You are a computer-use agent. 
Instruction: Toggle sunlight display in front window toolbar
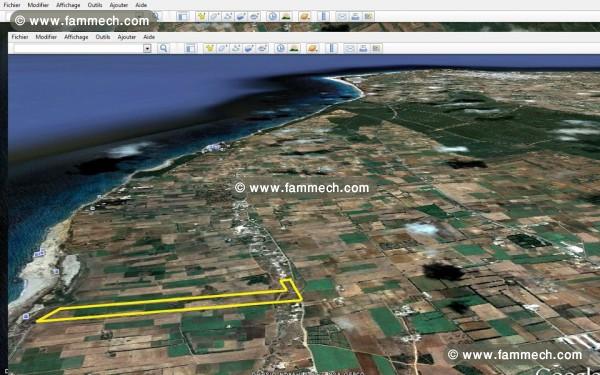294,48
